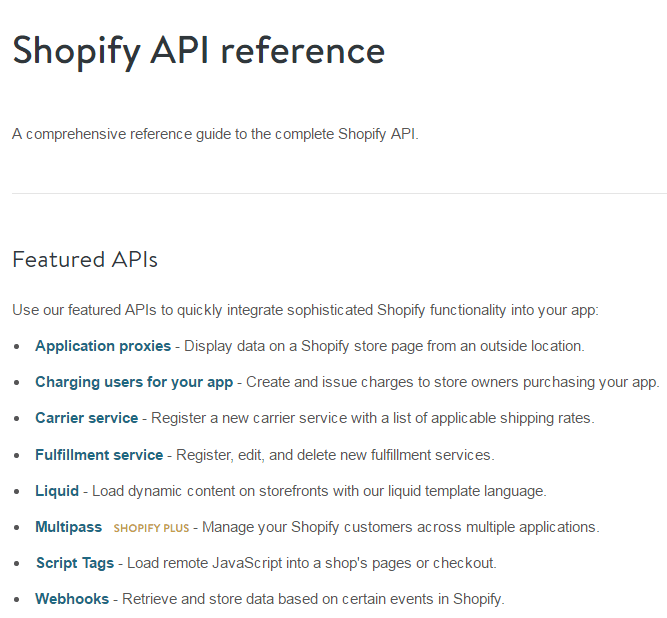Click the Script Tags link

[75, 563]
